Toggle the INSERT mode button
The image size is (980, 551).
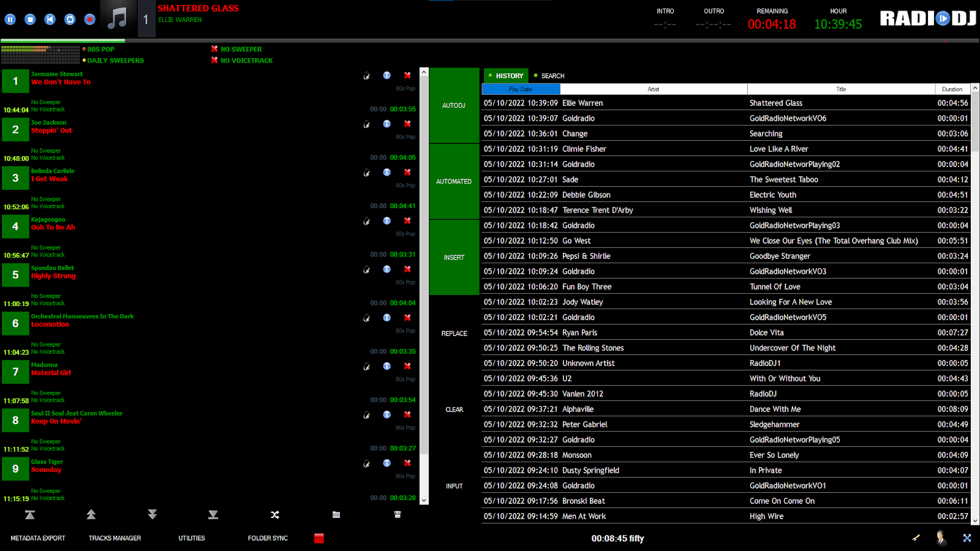454,257
